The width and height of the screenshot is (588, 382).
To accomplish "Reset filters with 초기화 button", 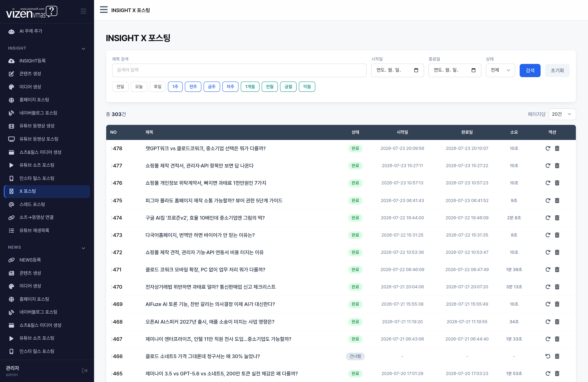I will click(x=557, y=70).
